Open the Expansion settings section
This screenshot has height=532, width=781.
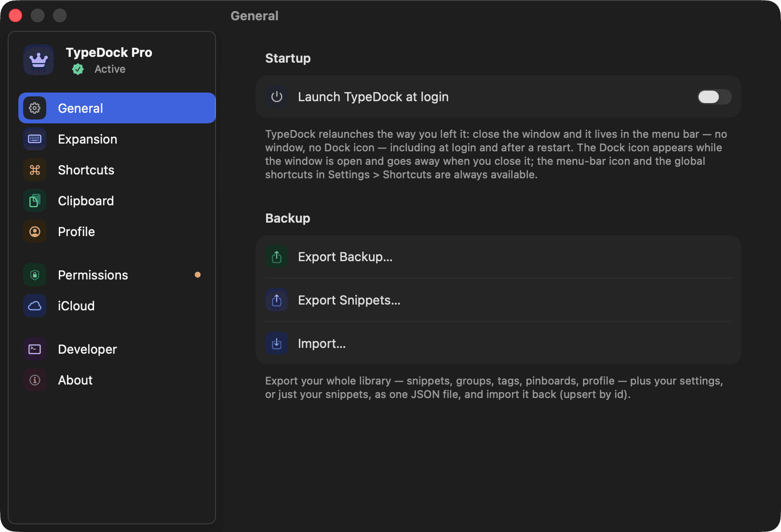pos(117,139)
